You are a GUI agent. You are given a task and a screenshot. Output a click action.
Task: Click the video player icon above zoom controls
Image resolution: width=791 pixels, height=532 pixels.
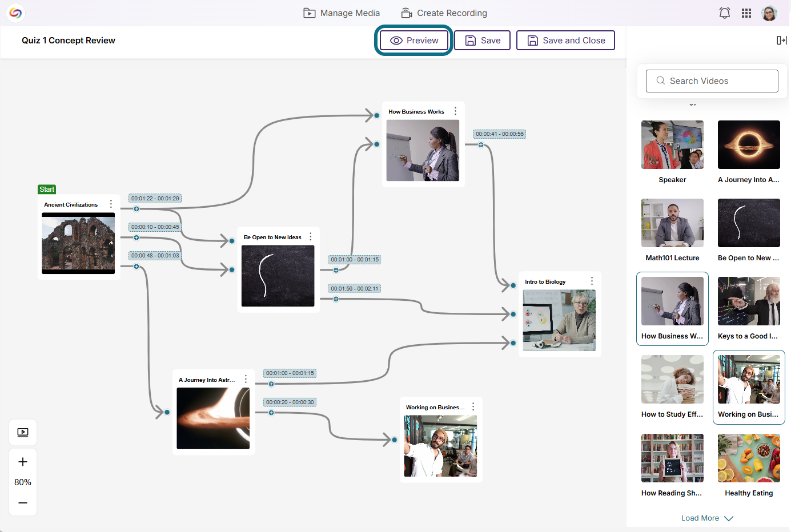[x=23, y=433]
